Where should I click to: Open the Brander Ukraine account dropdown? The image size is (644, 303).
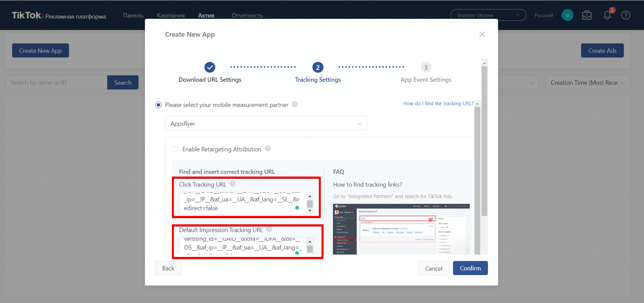pos(488,15)
